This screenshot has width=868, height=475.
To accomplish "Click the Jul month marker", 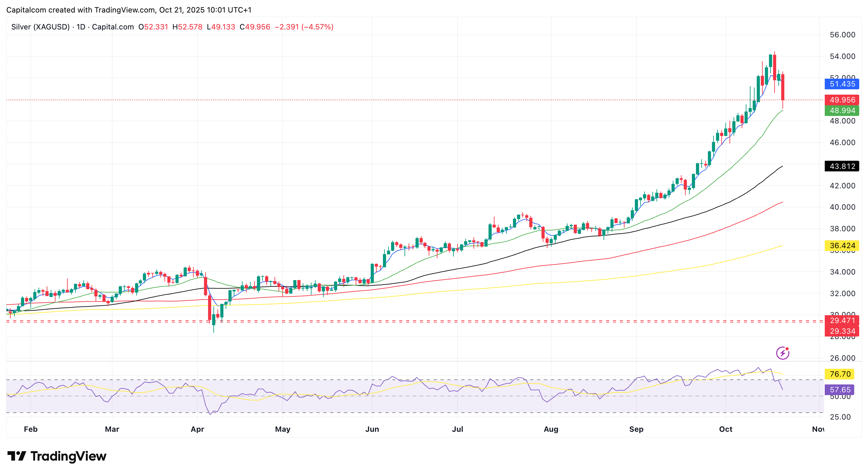I will (x=457, y=429).
